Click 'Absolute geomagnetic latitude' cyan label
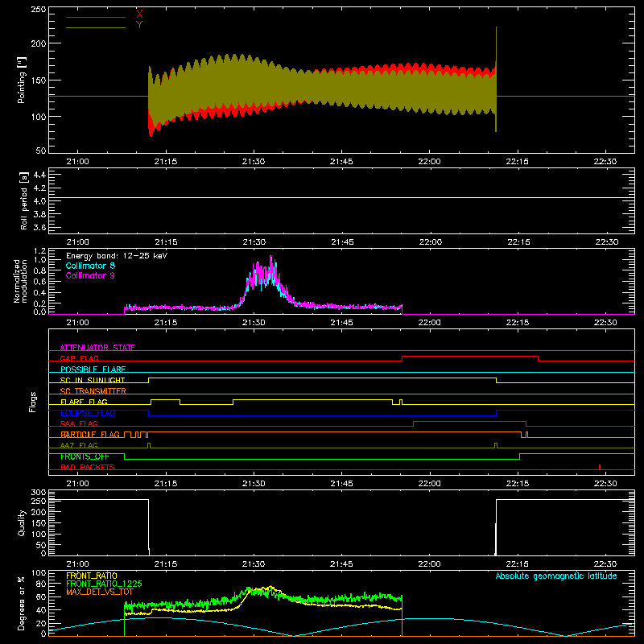This screenshot has height=644, width=644. (x=556, y=576)
